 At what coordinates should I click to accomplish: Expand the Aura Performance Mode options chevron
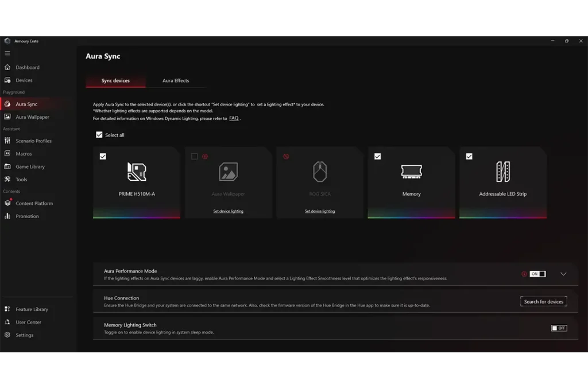563,274
